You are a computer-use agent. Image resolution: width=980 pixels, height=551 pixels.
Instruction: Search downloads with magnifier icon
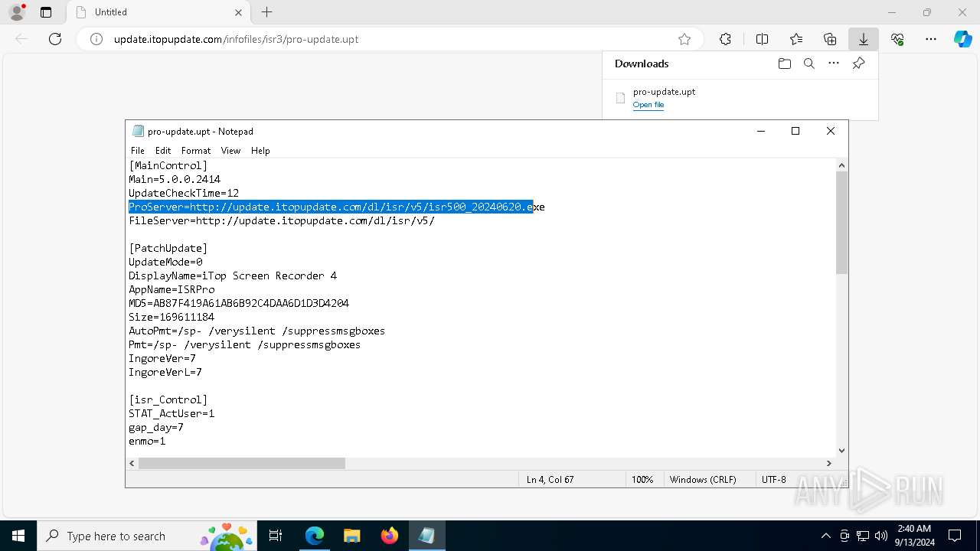(x=809, y=64)
